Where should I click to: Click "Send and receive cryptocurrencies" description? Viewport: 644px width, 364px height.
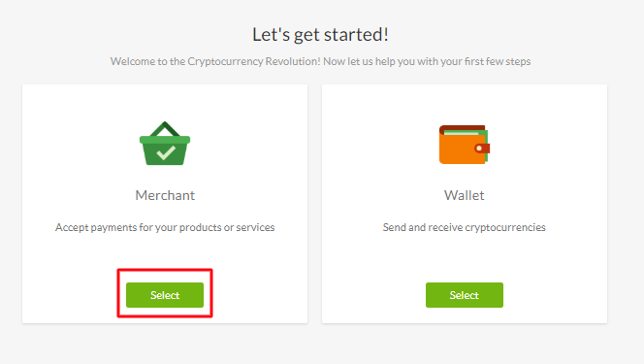point(465,227)
